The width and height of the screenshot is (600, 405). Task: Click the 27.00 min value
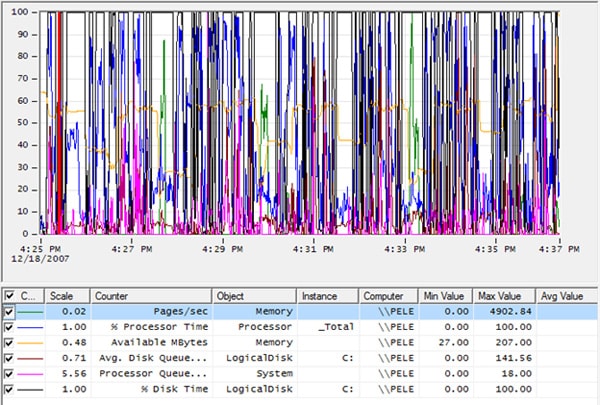coord(453,343)
